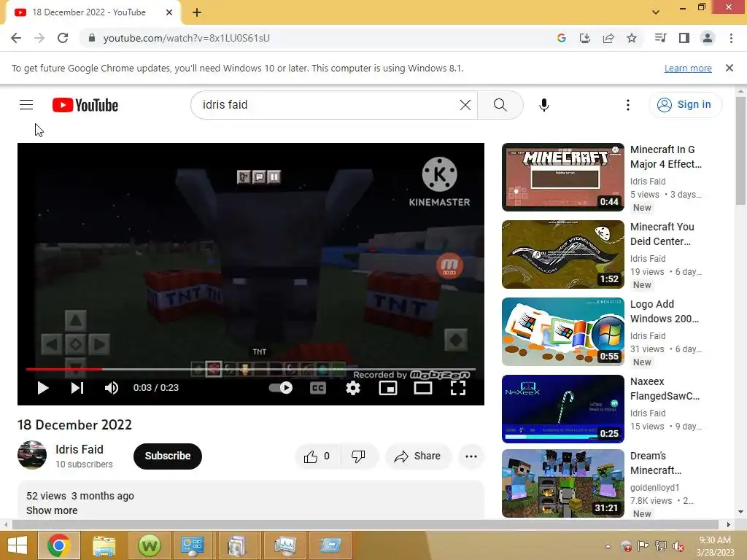
Task: Like this video
Action: tap(317, 456)
